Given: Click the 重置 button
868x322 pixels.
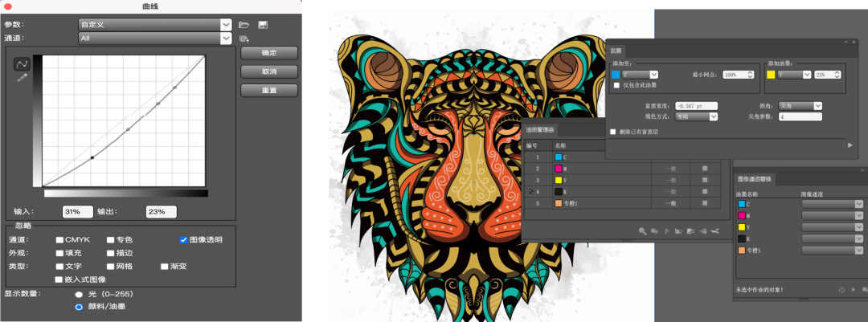Looking at the screenshot, I should pos(269,90).
